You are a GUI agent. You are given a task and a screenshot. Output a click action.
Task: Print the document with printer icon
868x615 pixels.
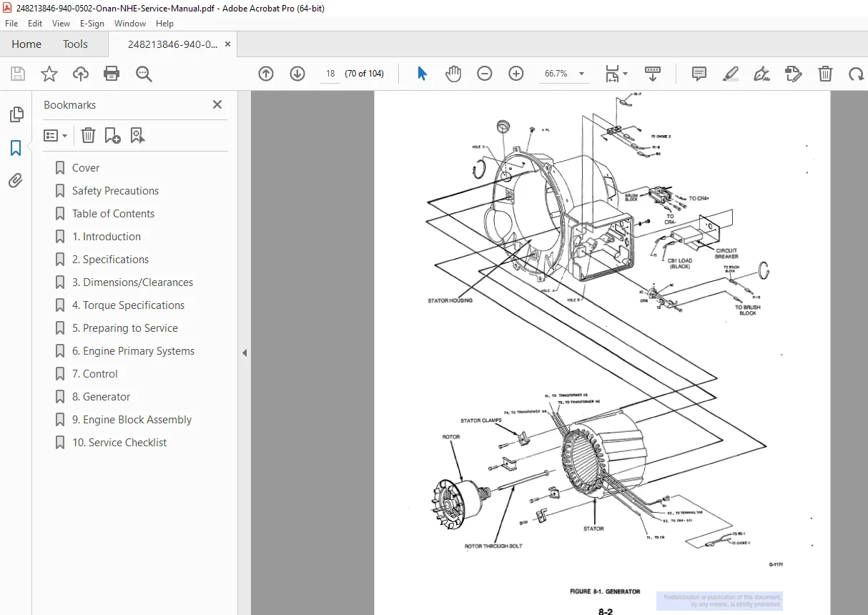[x=112, y=74]
